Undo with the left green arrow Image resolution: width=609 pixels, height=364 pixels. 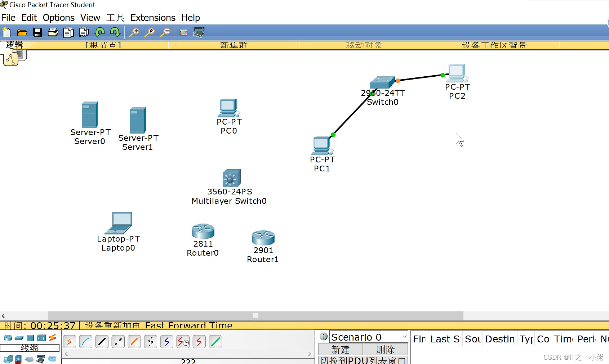[99, 32]
